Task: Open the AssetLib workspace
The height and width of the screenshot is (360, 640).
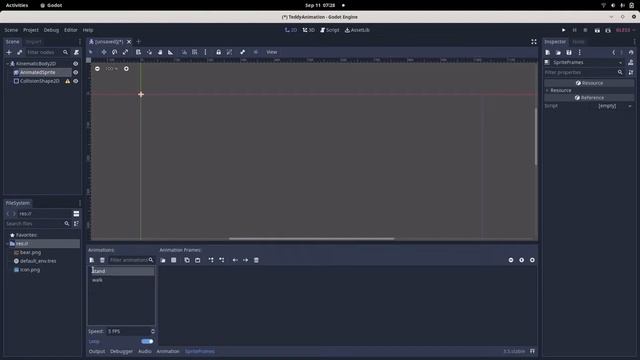Action: coord(357,30)
